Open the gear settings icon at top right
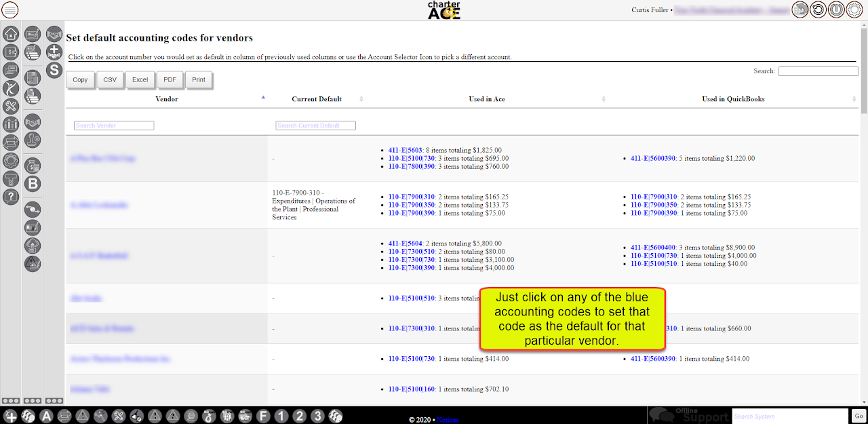Image resolution: width=868 pixels, height=424 pixels. pyautogui.click(x=854, y=10)
